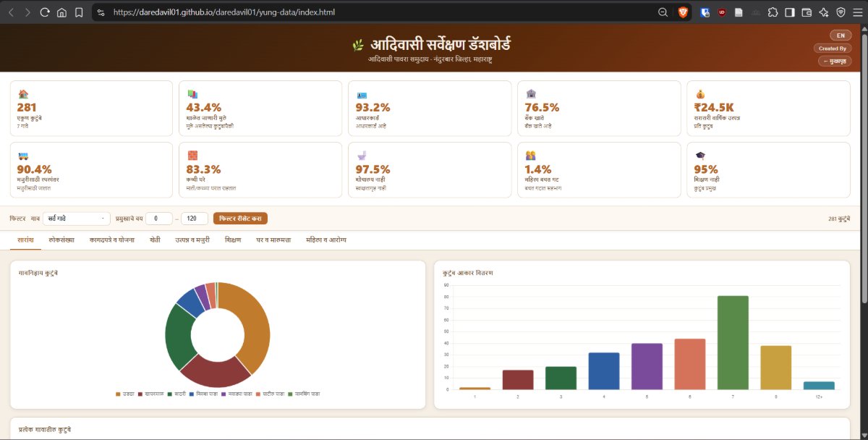The width and height of the screenshot is (868, 440).
Task: Open the शेती tab
Action: [x=155, y=240]
